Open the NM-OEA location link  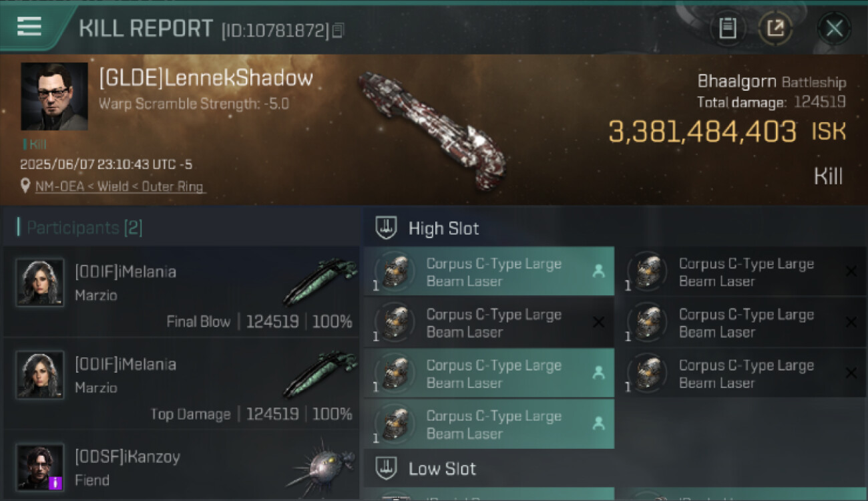(x=120, y=186)
